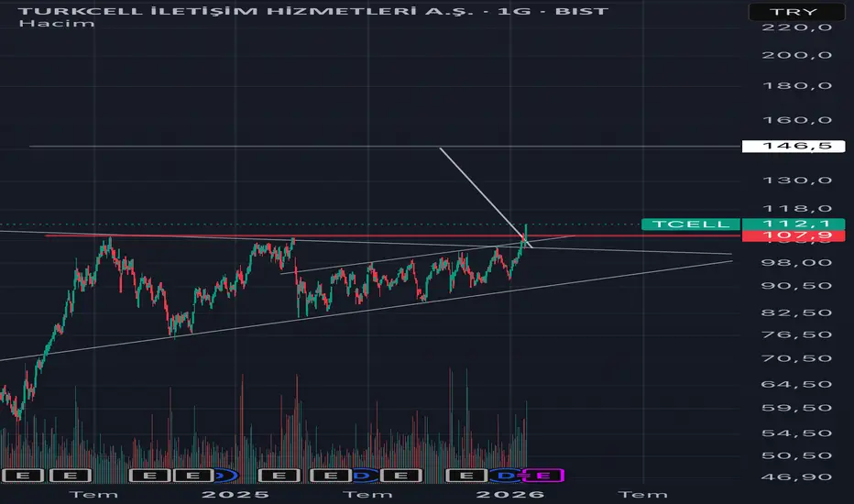The width and height of the screenshot is (854, 504).
Task: Open the TRY currency selector
Action: click(797, 11)
